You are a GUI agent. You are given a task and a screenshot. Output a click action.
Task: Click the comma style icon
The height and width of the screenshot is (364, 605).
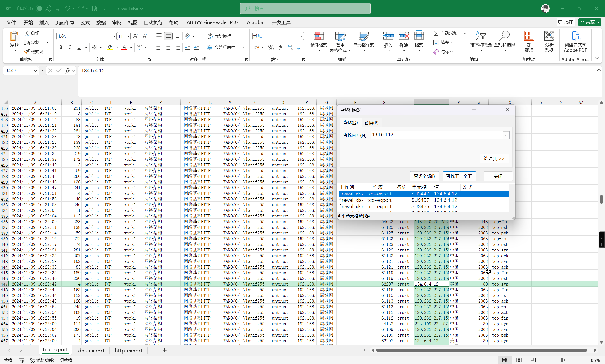point(280,48)
